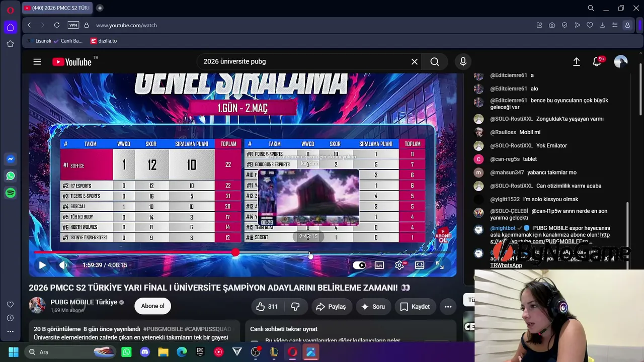Open the sidebar heart pinboards icon

(10, 305)
